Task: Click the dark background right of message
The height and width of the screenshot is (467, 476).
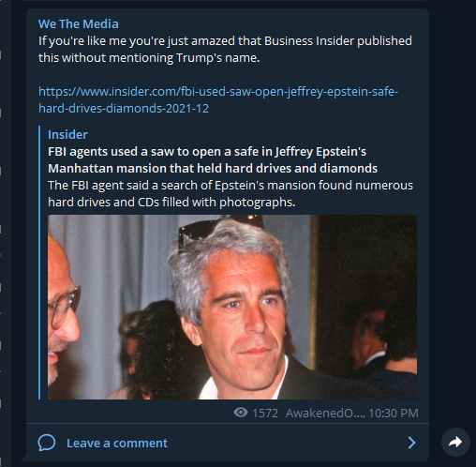Action: click(x=453, y=218)
